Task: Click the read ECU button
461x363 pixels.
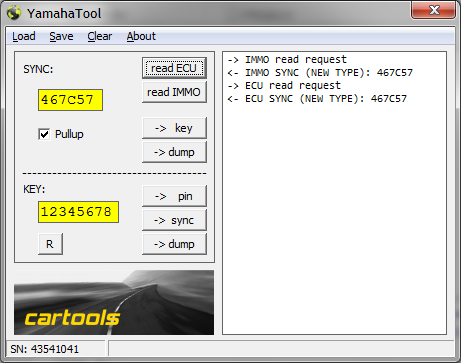Action: [x=174, y=68]
